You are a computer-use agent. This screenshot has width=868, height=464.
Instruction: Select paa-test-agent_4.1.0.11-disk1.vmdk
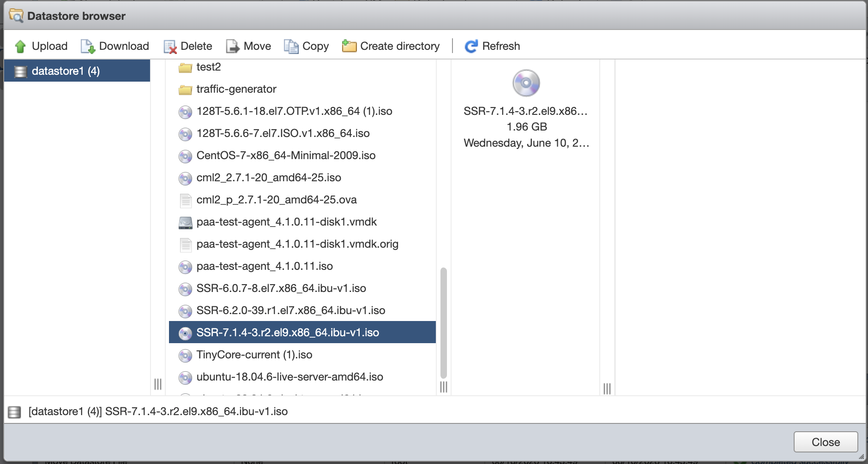click(x=287, y=222)
